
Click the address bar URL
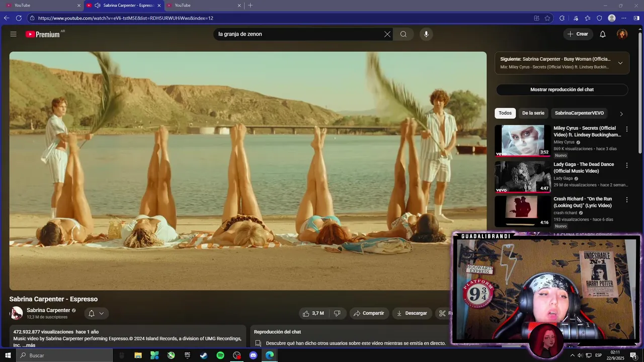click(x=126, y=18)
